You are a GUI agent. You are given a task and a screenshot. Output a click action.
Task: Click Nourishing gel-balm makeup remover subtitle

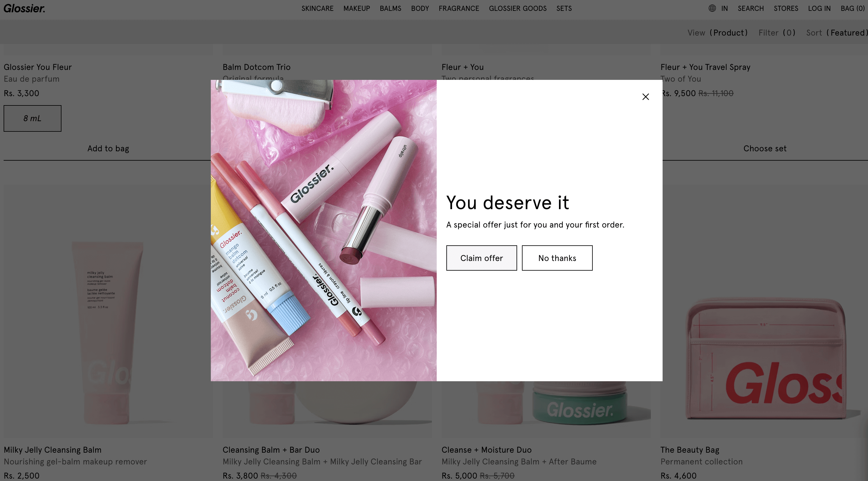tap(76, 462)
